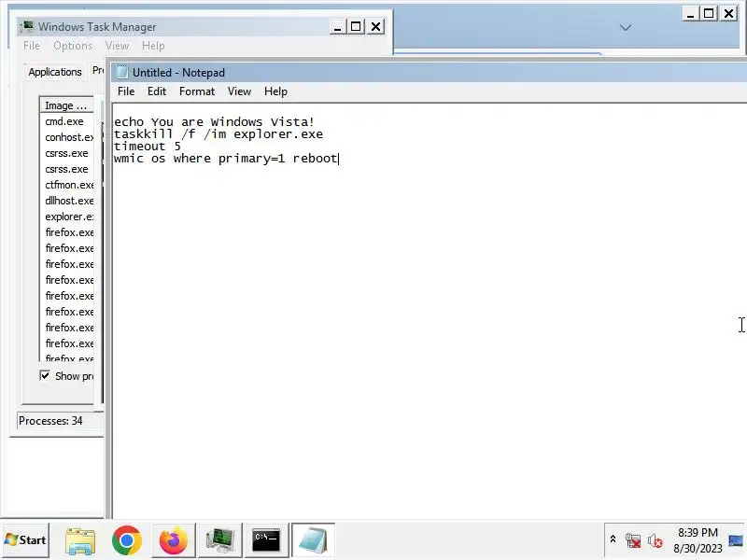Open File Explorer from the taskbar
The height and width of the screenshot is (560, 747).
coord(80,540)
